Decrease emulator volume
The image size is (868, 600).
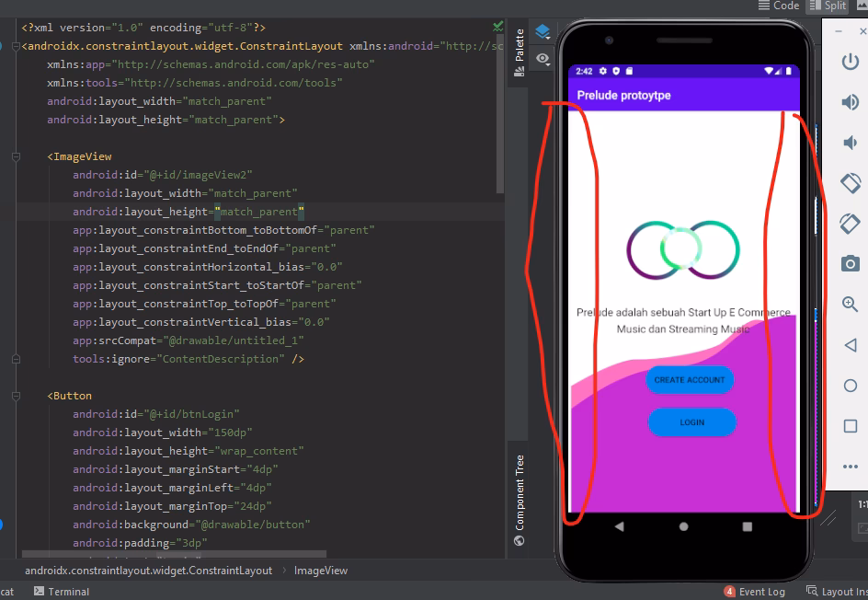coord(848,142)
